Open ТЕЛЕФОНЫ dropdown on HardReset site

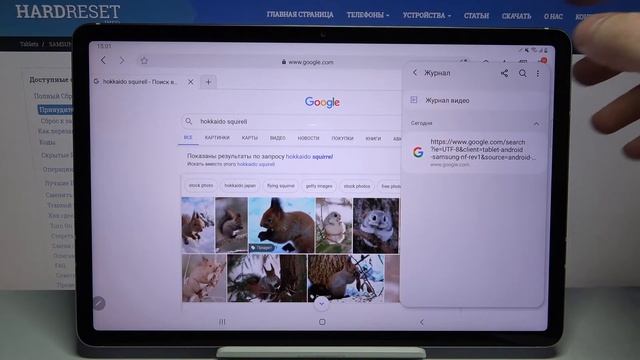(368, 15)
